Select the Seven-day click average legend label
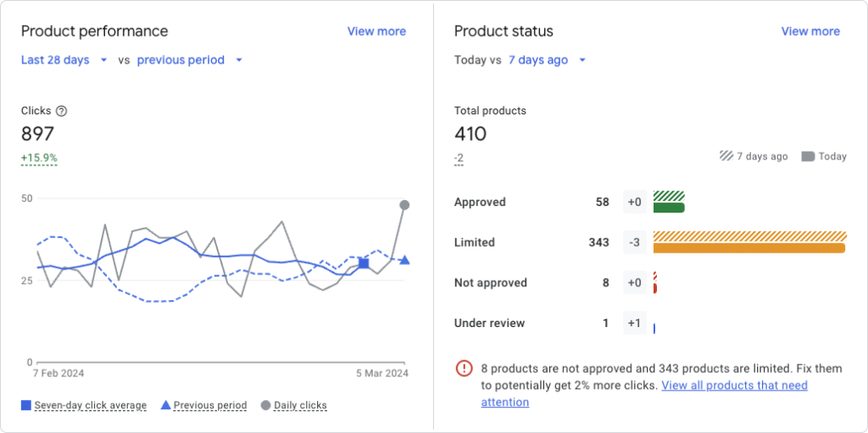Image resolution: width=868 pixels, height=433 pixels. pos(91,405)
